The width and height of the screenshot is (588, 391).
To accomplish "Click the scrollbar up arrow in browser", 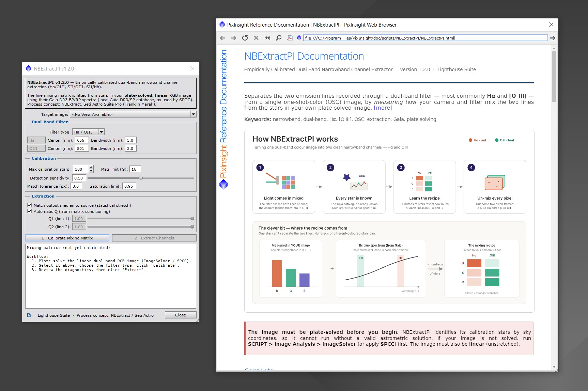I will (x=554, y=48).
